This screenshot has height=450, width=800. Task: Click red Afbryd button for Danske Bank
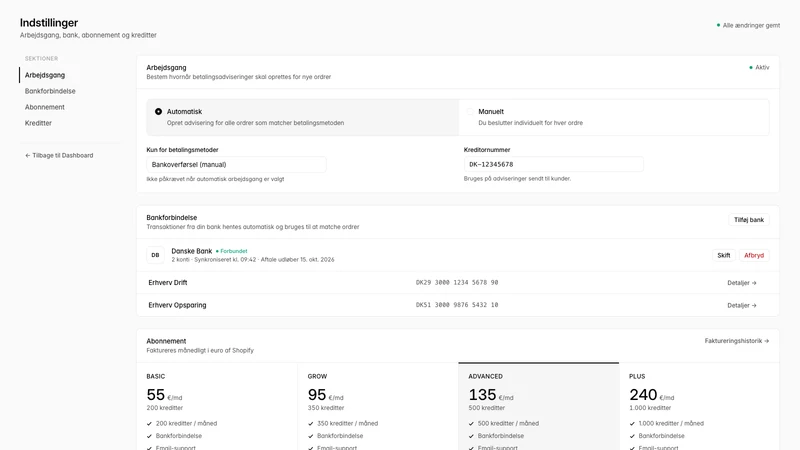point(754,255)
